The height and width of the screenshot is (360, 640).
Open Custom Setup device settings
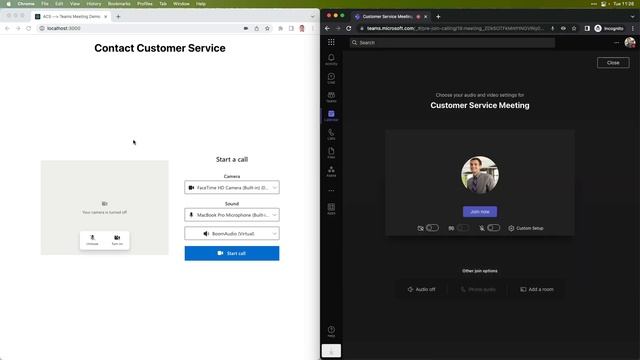(x=526, y=228)
